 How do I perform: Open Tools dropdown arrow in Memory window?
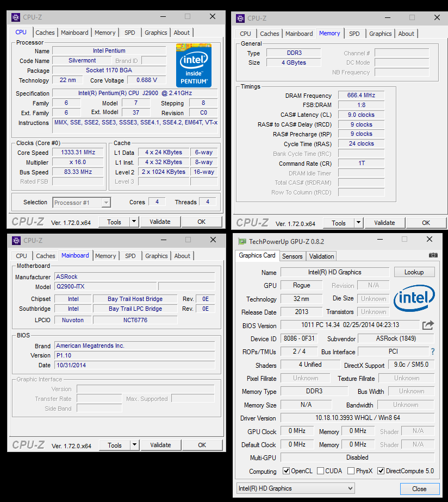point(358,223)
